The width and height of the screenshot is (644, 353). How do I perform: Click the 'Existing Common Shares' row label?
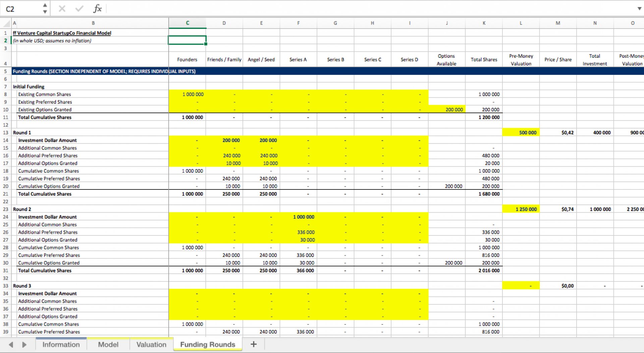(44, 94)
